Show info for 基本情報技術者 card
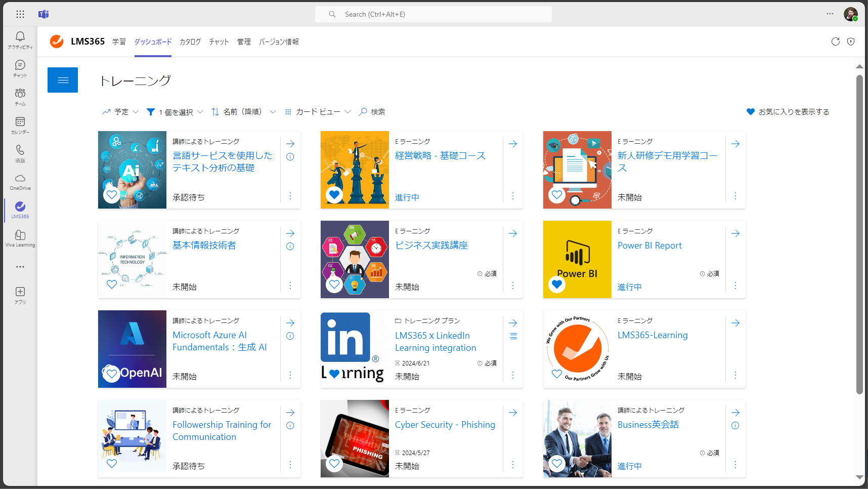 [x=290, y=247]
